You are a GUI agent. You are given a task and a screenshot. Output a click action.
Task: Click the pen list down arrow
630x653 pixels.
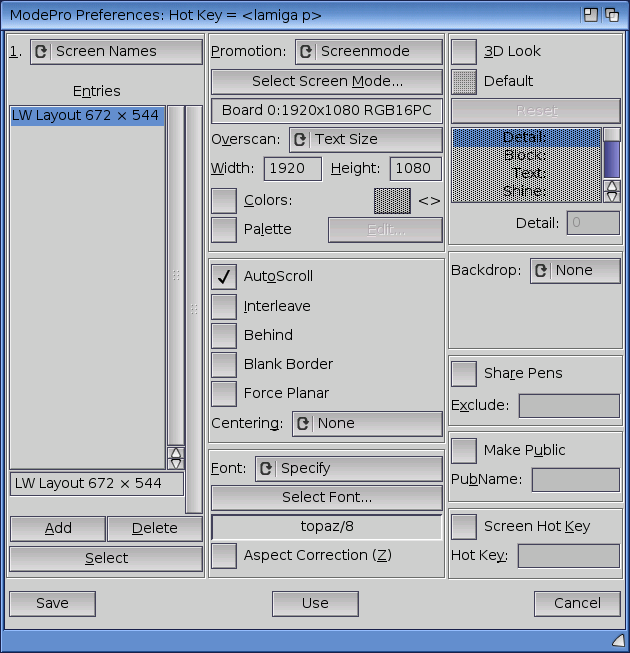[612, 197]
